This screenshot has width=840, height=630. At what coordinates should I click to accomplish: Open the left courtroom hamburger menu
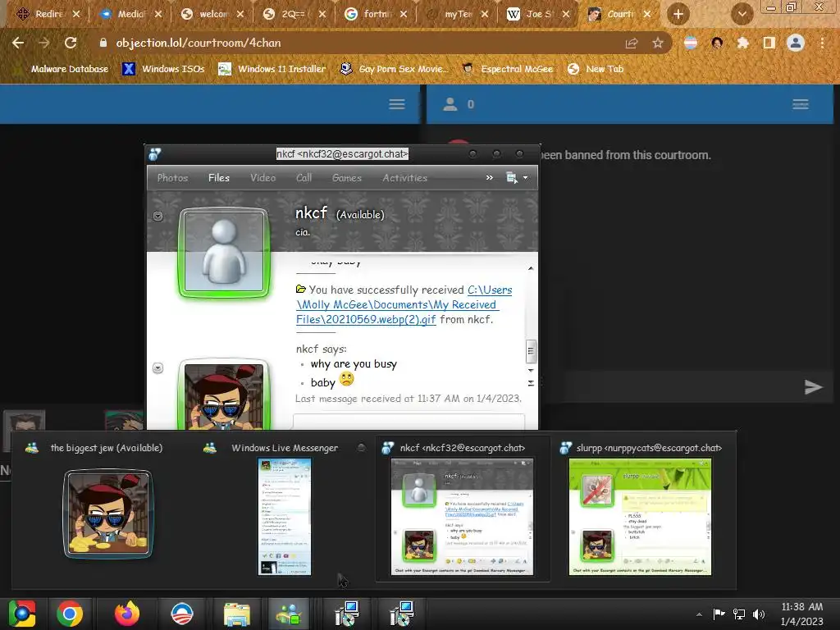click(396, 104)
